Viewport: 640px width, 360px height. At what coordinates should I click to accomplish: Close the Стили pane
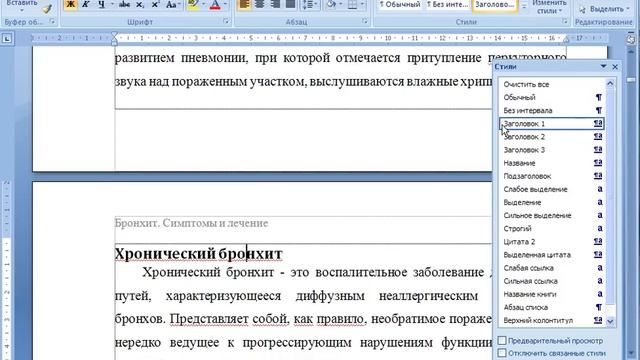(x=615, y=67)
